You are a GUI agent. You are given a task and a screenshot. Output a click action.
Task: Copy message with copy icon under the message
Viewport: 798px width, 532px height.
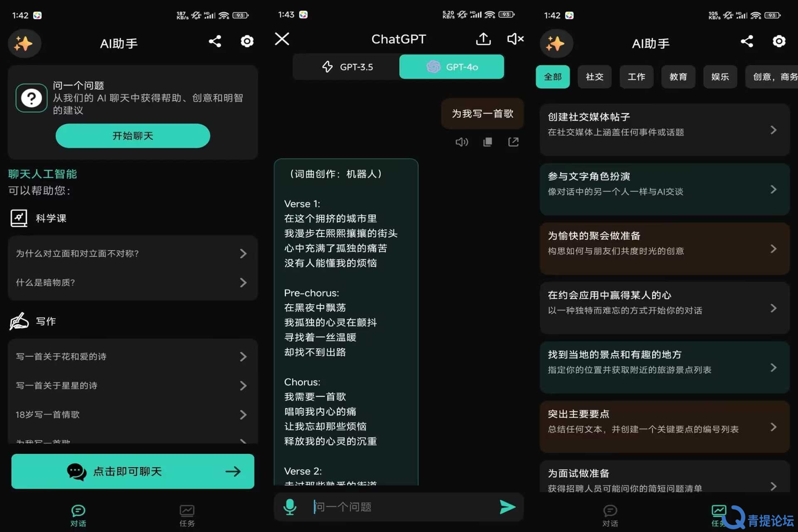(488, 142)
